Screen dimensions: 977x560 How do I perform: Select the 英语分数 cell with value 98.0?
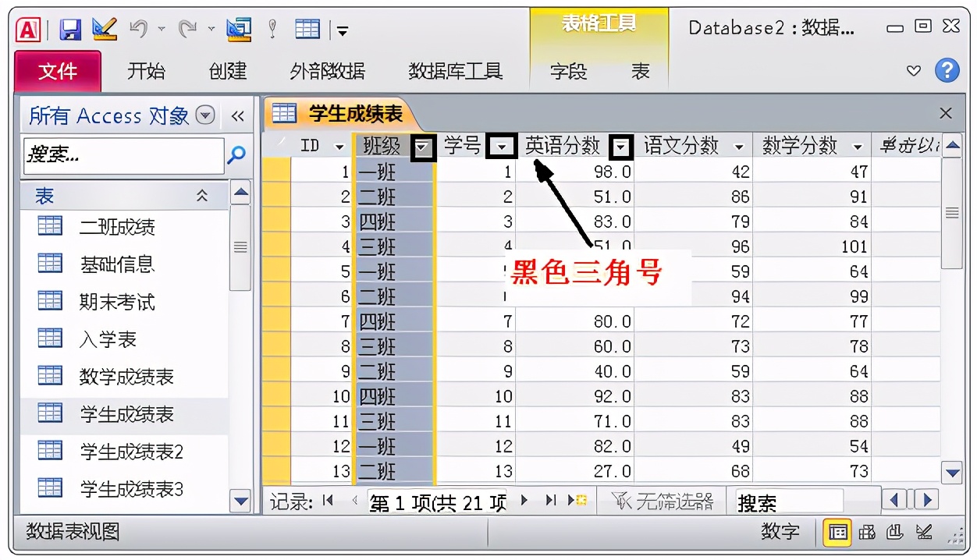click(x=574, y=172)
